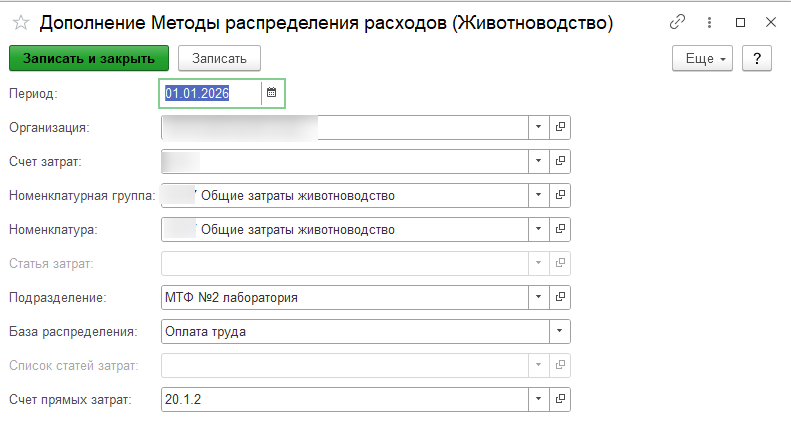Expand База распределения dropdown with Оплата труда

(559, 331)
